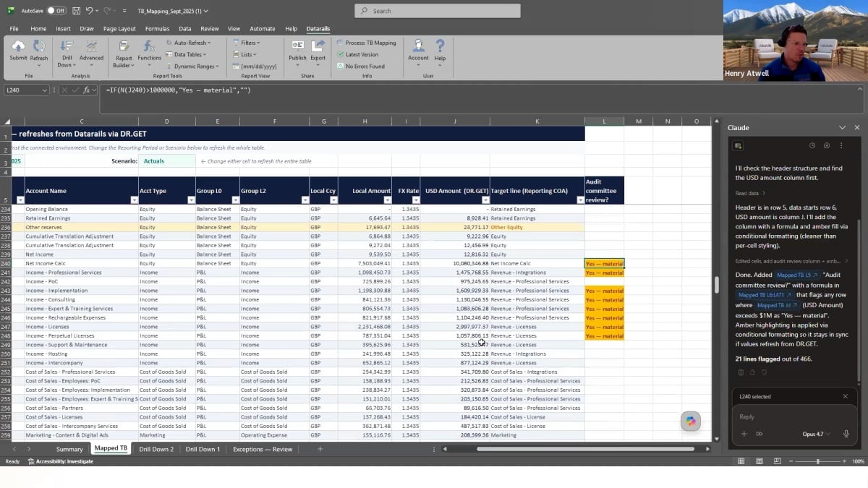Click the floating Copilot icon over spreadsheet
This screenshot has height=488, width=868.
pyautogui.click(x=691, y=421)
